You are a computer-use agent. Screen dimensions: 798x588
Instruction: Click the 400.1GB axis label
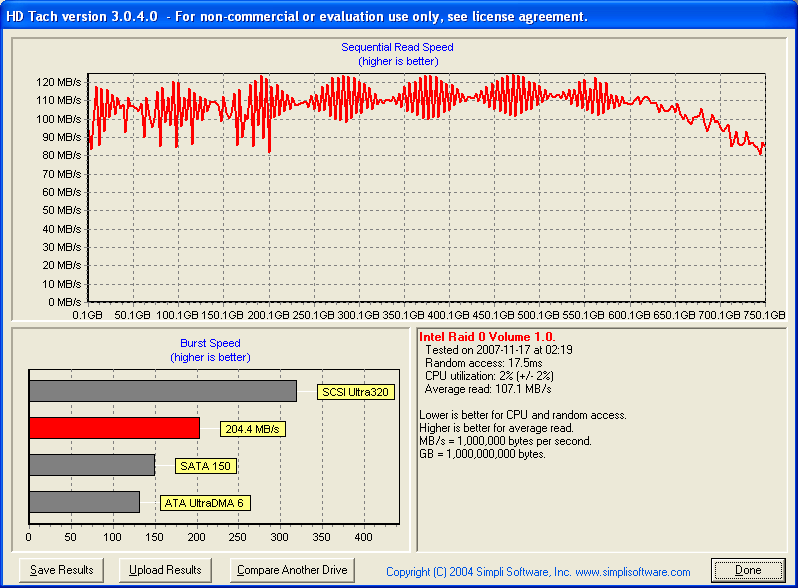click(x=448, y=315)
